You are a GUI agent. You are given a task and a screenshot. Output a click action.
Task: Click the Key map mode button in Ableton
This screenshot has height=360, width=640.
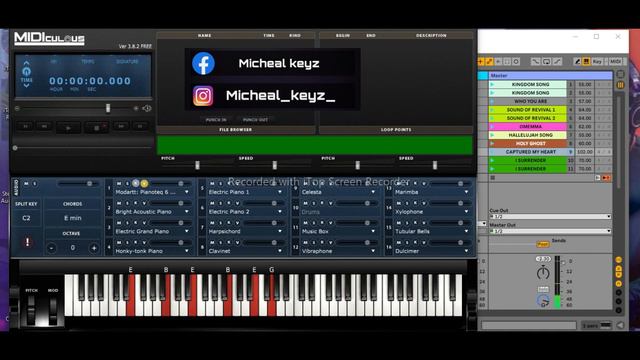[x=597, y=61]
